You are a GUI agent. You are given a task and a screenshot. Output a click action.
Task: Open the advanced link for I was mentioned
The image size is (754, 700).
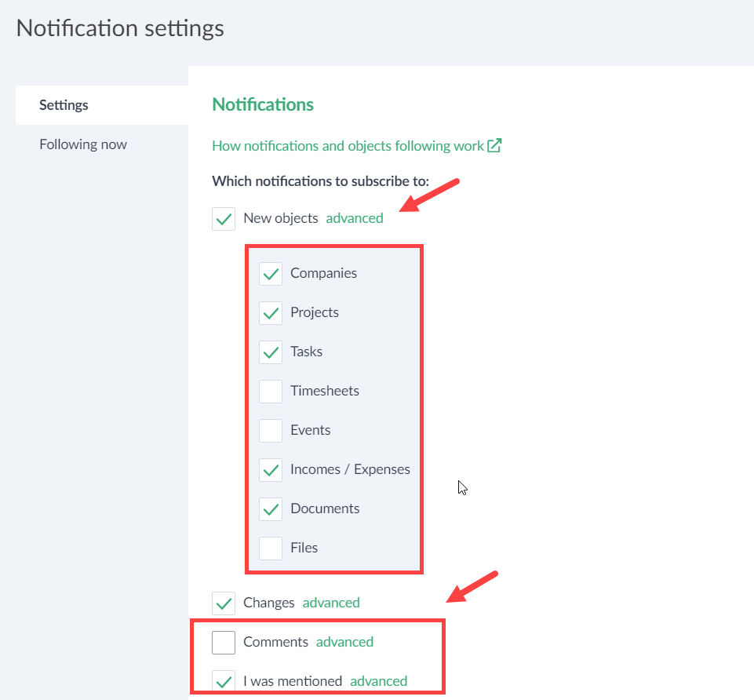(x=378, y=681)
